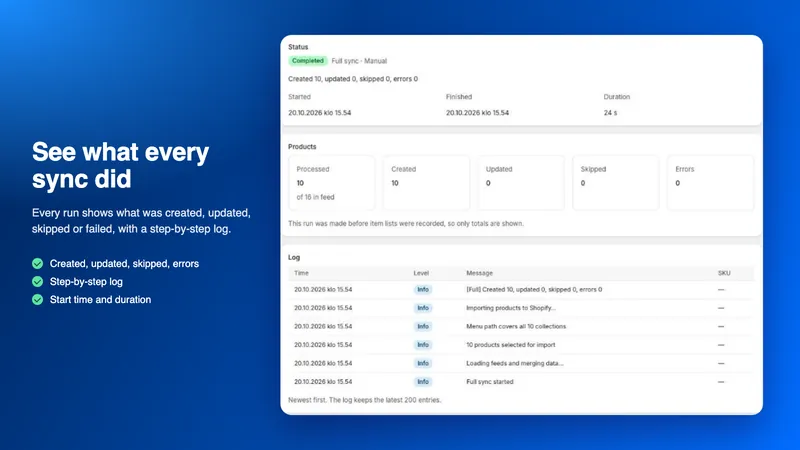Select the log message 'Full sync started'
This screenshot has height=450, width=800.
coord(490,382)
